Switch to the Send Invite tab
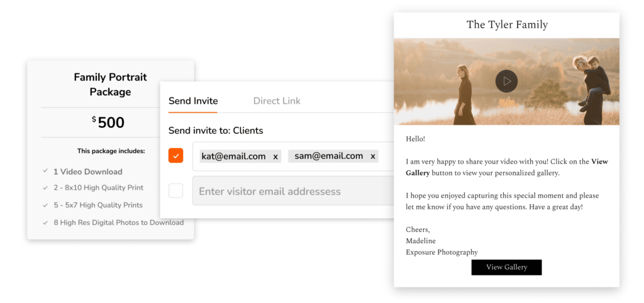Screen dimensions: 644x303 coord(193,101)
